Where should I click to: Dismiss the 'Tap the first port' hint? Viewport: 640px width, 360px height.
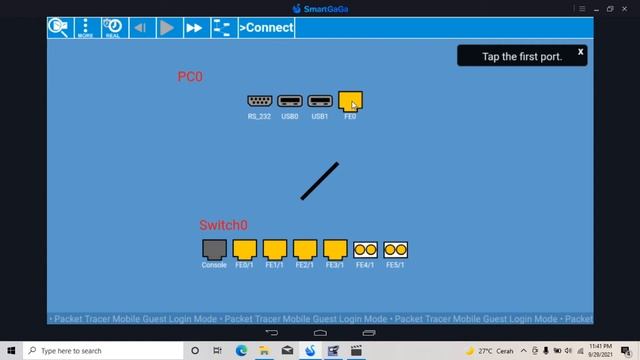580,52
